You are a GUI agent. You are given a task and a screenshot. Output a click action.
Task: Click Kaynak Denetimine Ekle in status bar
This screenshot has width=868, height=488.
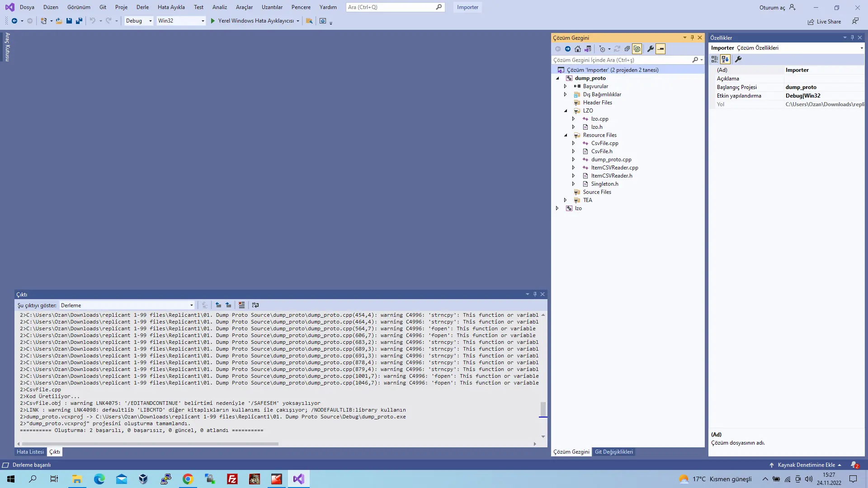point(806,465)
